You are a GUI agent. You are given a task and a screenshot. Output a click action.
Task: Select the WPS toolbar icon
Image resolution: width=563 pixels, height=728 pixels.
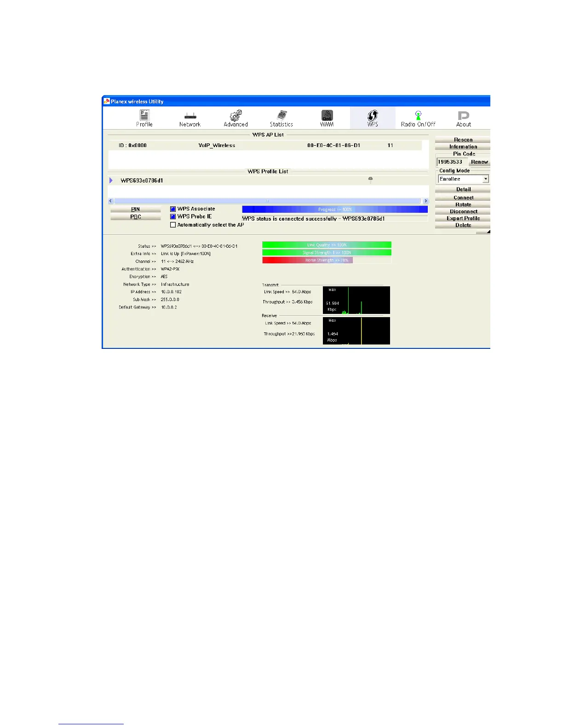[x=373, y=115]
